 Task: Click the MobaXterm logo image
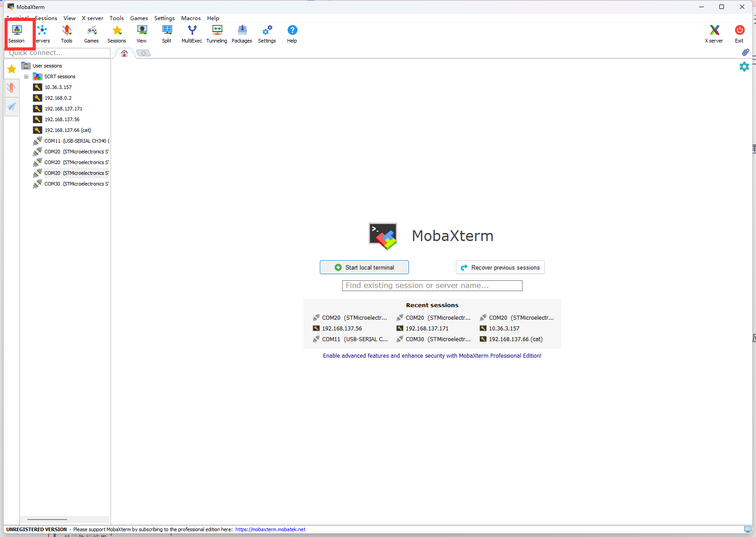click(383, 236)
